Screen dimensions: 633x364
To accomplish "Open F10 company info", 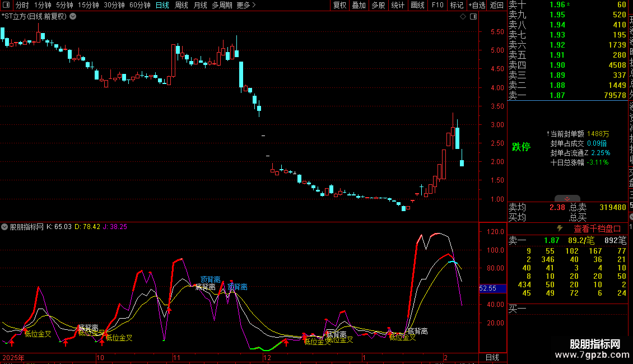I will tap(437, 5).
